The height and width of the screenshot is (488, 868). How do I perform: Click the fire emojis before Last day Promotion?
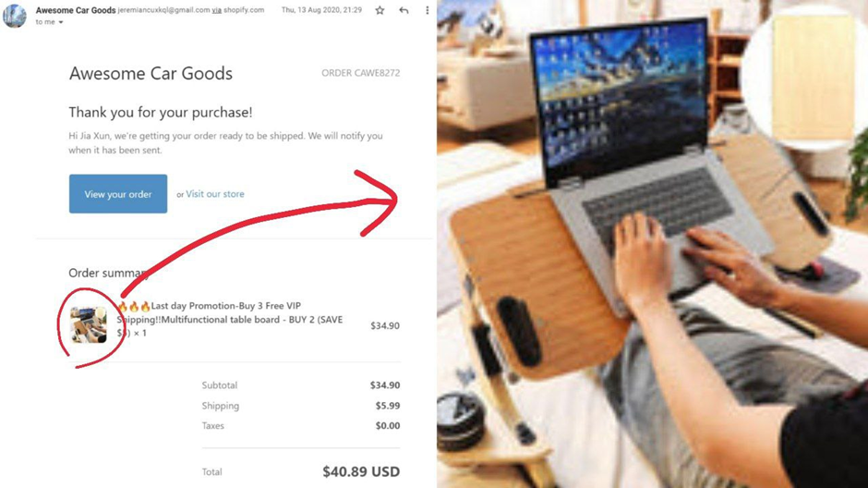point(133,306)
